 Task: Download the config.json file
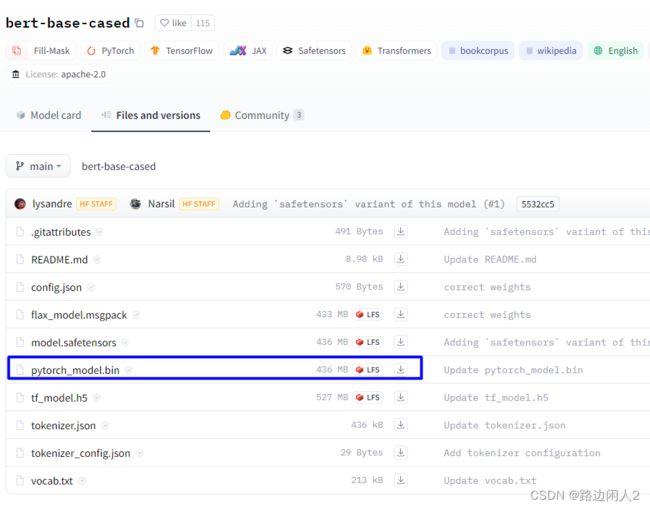[x=400, y=287]
